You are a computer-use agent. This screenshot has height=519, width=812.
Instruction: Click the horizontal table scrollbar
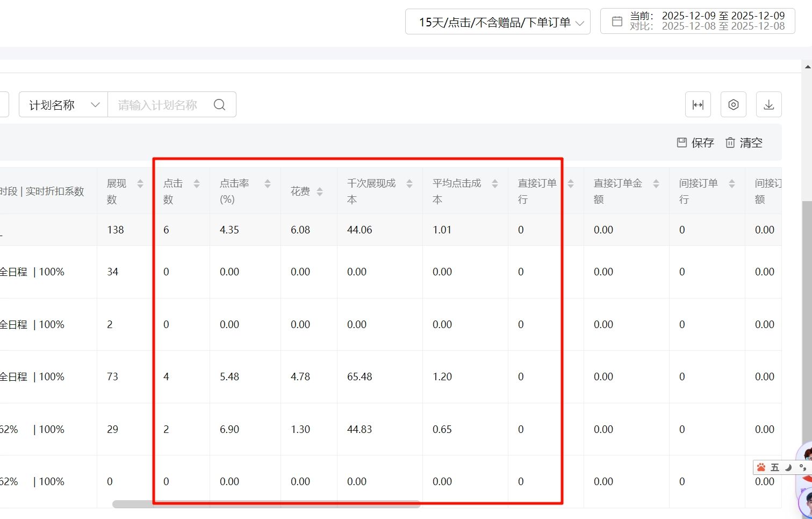266,504
